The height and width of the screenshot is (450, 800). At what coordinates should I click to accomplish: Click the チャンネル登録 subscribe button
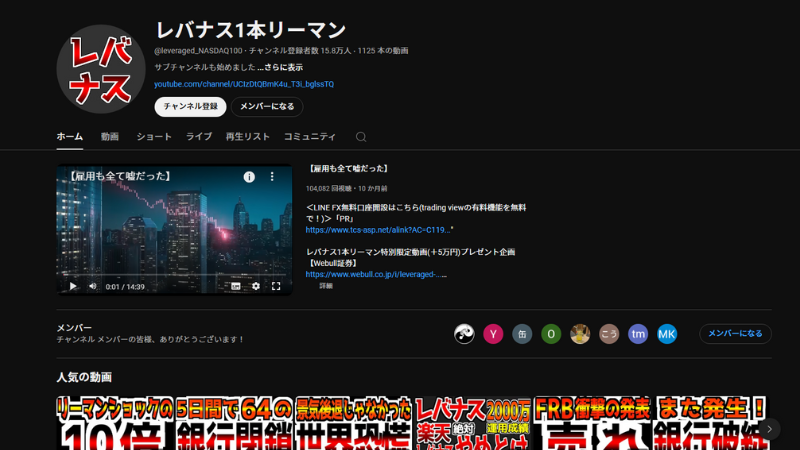[x=190, y=107]
